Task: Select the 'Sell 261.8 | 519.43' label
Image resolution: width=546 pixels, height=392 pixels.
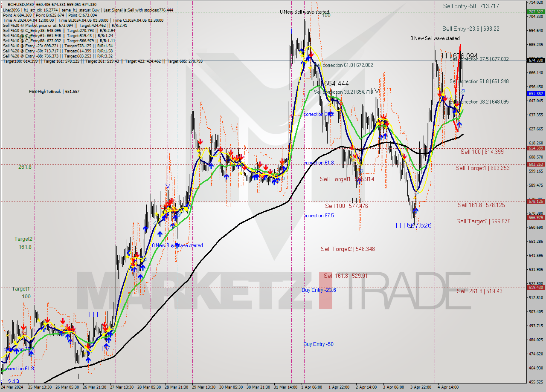Action: [479, 291]
